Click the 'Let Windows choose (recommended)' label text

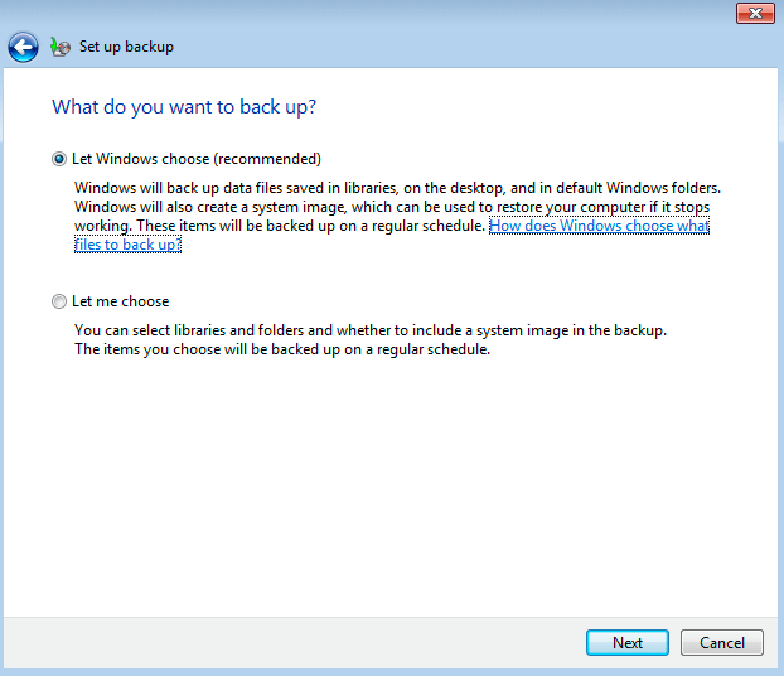pos(196,159)
